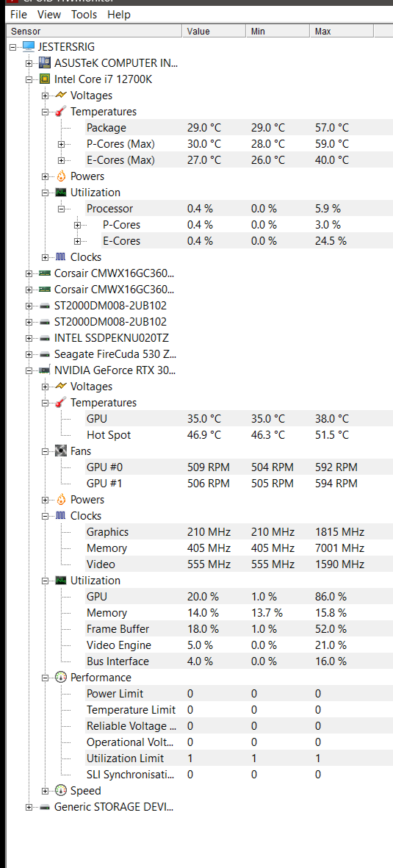Click the NVIDIA GeForce RTX graphics card icon
This screenshot has height=868, width=393.
pos(45,370)
